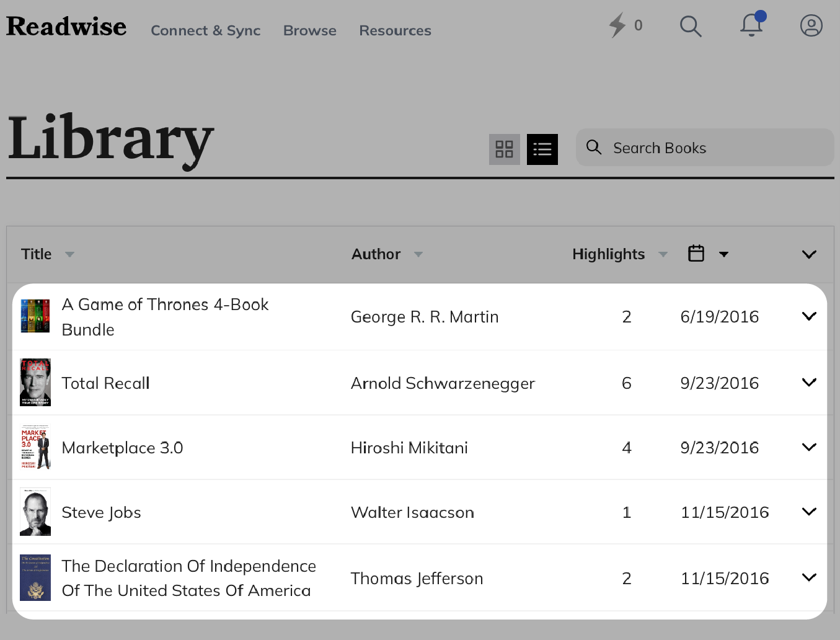
Task: Go to the Resources menu
Action: (395, 30)
